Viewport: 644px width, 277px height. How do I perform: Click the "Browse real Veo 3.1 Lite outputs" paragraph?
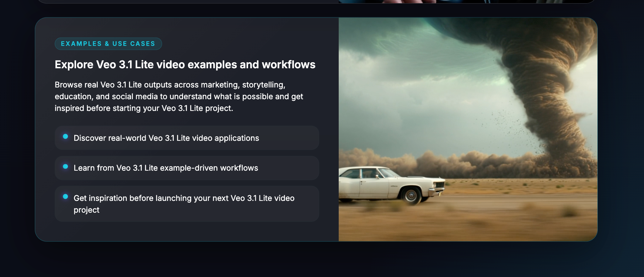click(x=179, y=96)
